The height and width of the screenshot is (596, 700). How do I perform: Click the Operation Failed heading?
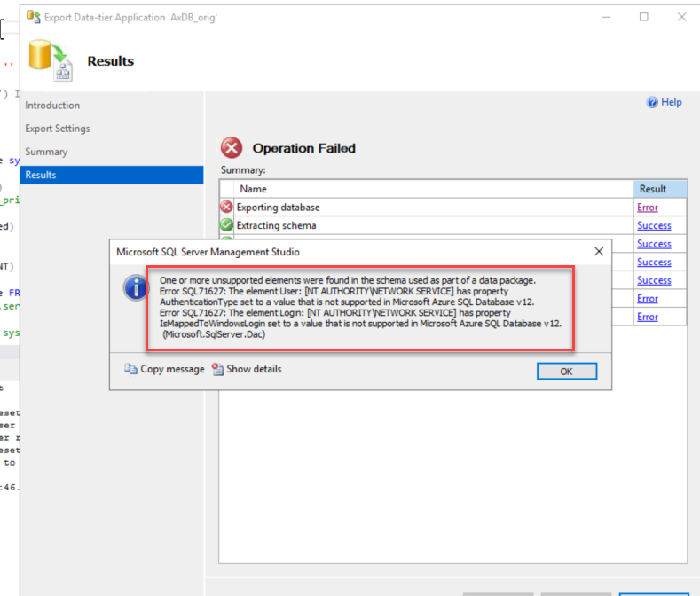pos(304,148)
